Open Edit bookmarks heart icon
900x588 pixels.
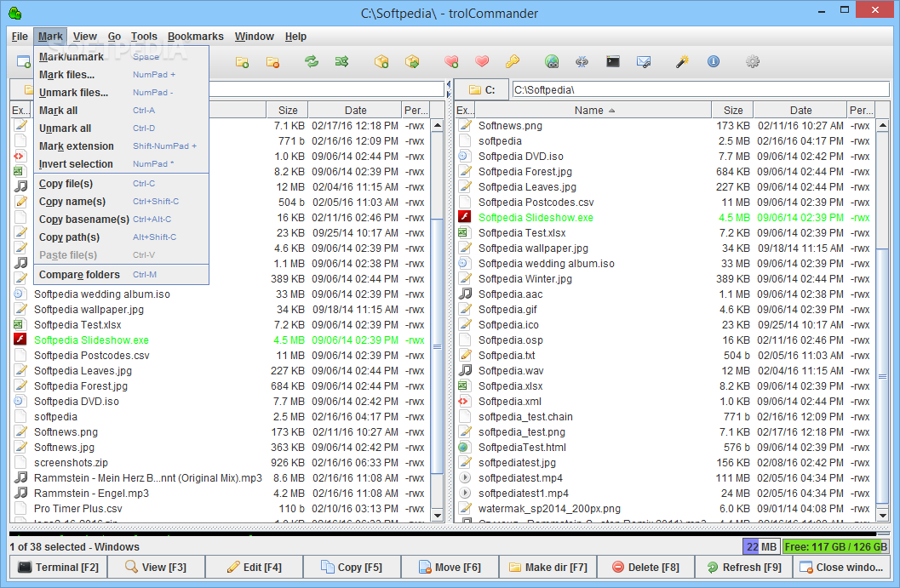482,61
